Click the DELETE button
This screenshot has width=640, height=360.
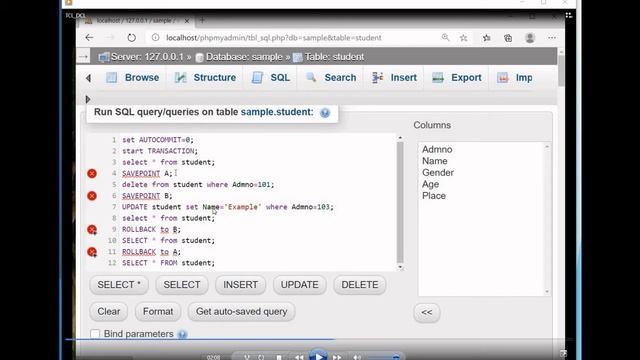click(x=360, y=285)
